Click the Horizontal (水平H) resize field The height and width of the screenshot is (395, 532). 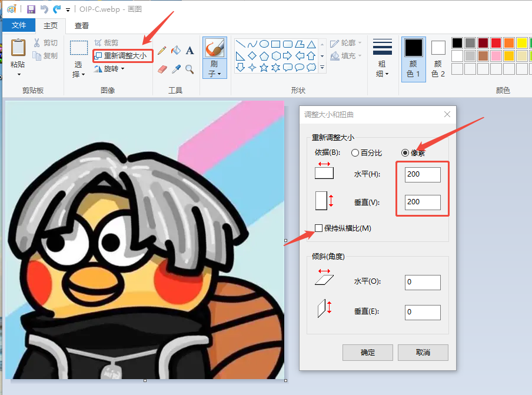pos(423,174)
